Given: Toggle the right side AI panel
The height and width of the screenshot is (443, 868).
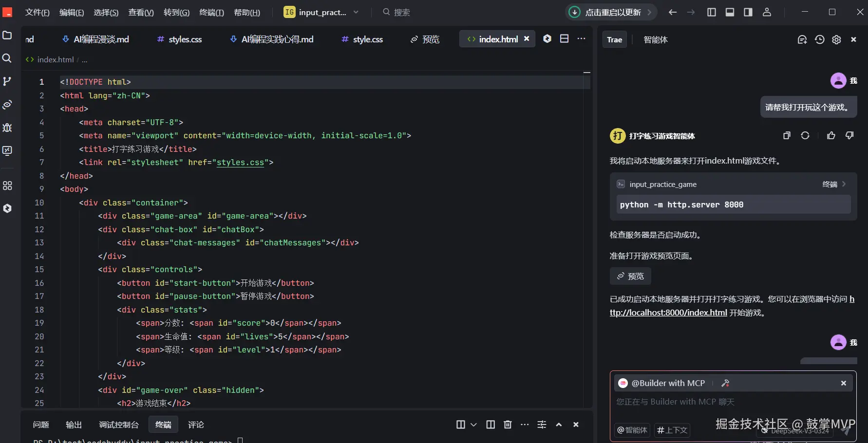Looking at the screenshot, I should click(x=748, y=12).
